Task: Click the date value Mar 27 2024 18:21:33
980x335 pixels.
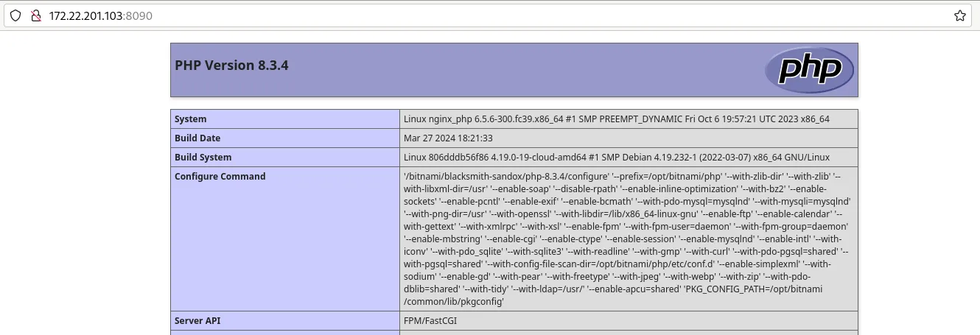Action: (448, 138)
